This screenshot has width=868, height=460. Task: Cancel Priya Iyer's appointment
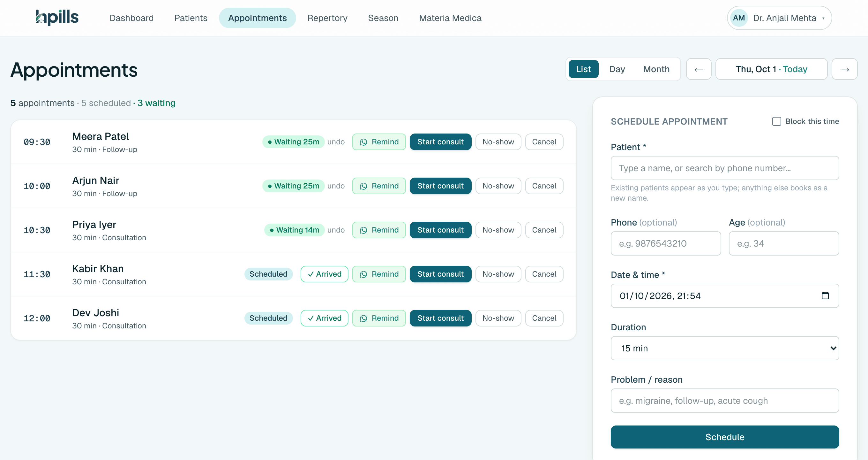click(x=544, y=230)
